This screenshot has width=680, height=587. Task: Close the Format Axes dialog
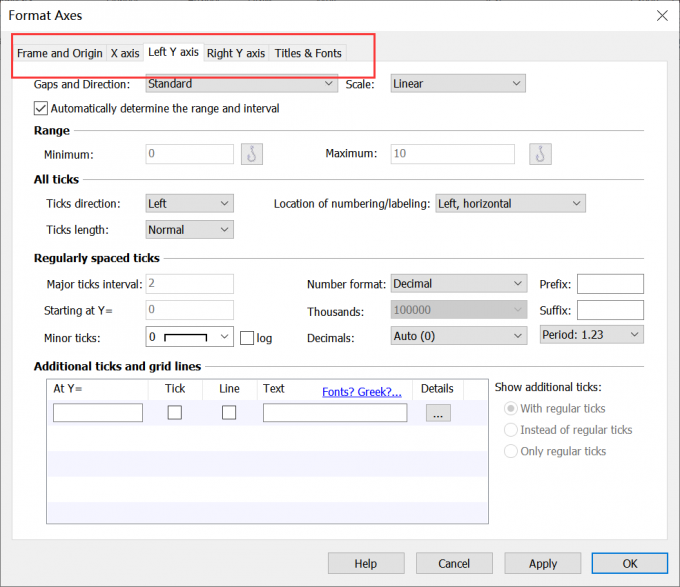662,16
